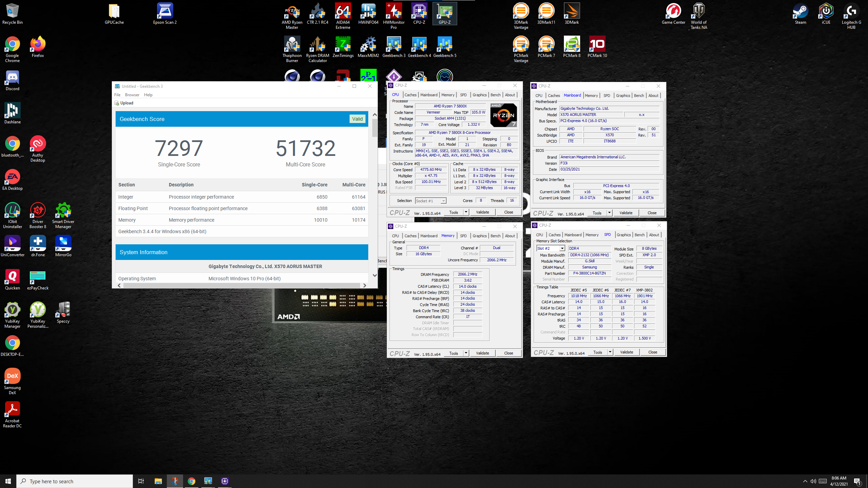Screen dimensions: 868x488
Task: Open Discord desktop icon
Action: click(12, 81)
